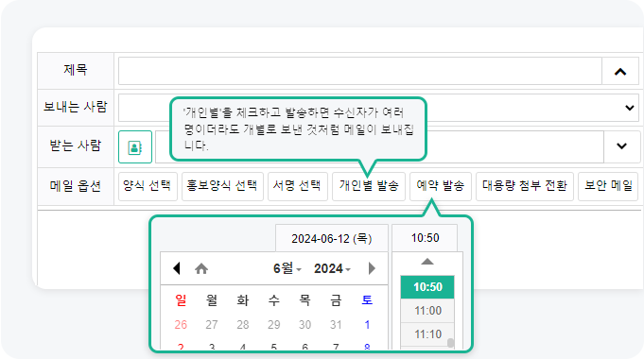Click the calendar home icon
Image resolution: width=644 pixels, height=359 pixels.
[x=201, y=268]
